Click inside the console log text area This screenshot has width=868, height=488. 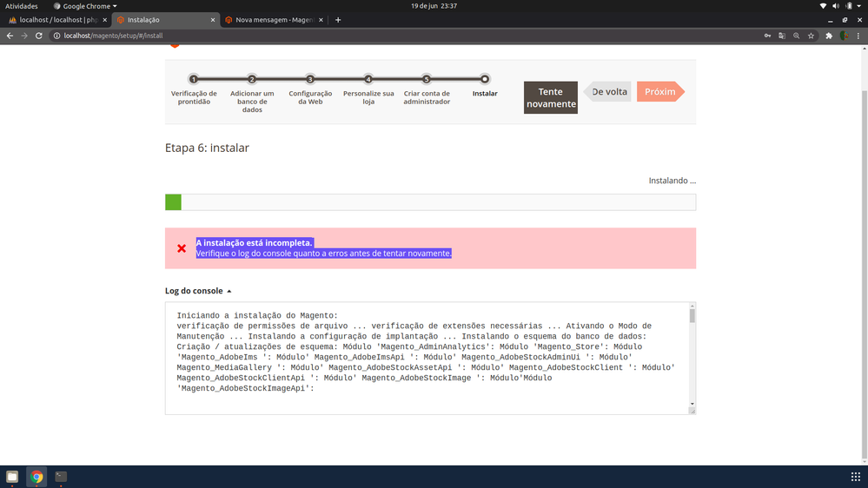tap(427, 358)
